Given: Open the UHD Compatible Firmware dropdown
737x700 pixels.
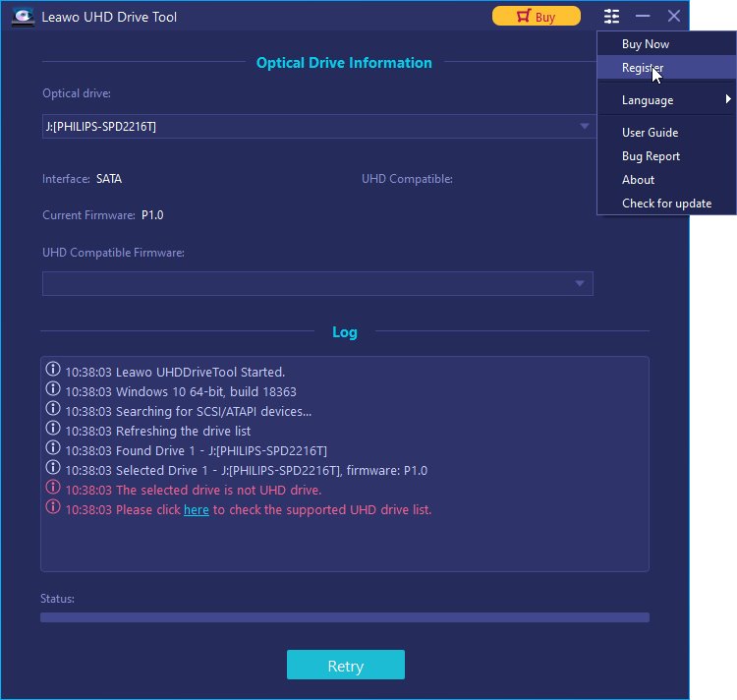Looking at the screenshot, I should point(580,283).
